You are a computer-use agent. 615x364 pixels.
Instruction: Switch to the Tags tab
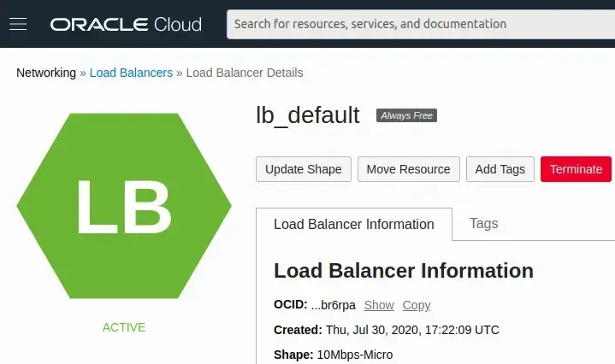(x=483, y=224)
